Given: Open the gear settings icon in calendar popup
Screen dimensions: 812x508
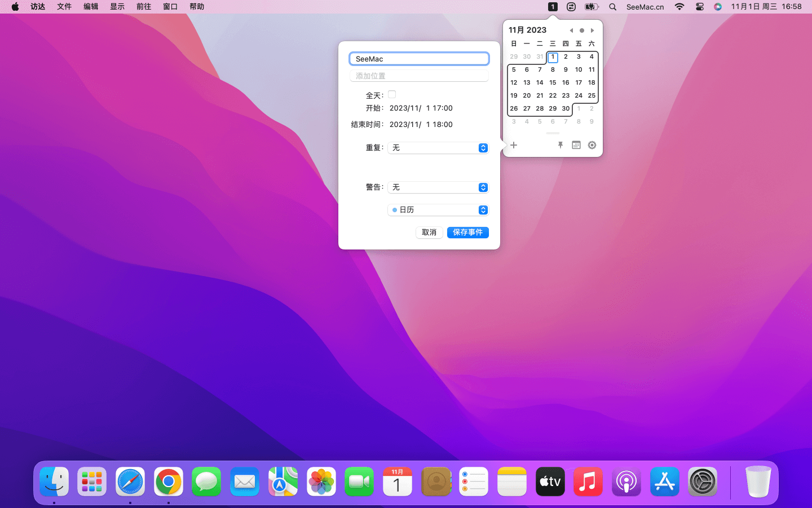Looking at the screenshot, I should tap(592, 145).
